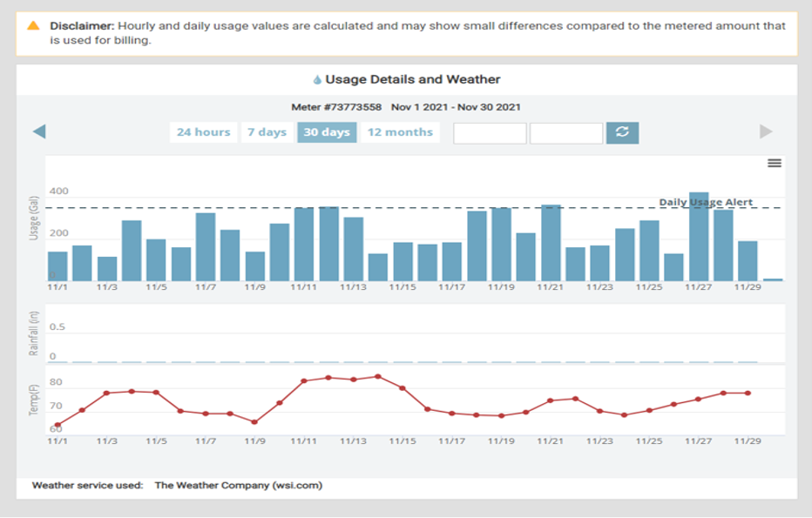Click the refresh date range icon button
Image resolution: width=812 pixels, height=518 pixels.
(622, 132)
